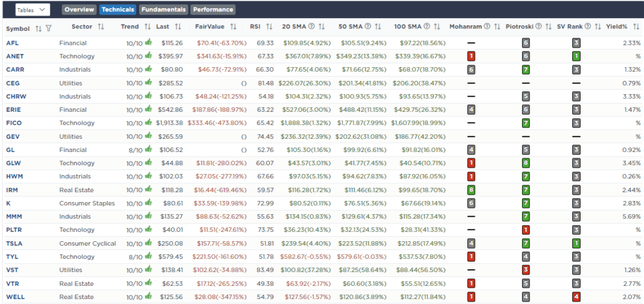Sort by Last price arrows

[178, 26]
